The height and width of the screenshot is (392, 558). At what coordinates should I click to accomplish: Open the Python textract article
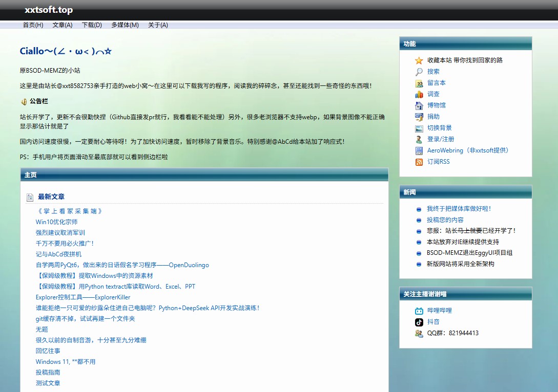pos(116,287)
